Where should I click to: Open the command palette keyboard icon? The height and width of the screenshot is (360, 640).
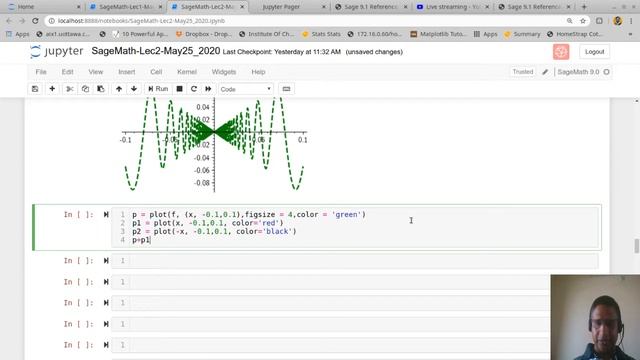click(287, 89)
